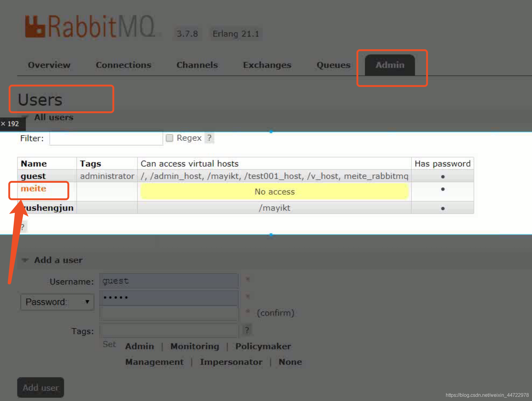Click the No access highlighted cell
The width and height of the screenshot is (532, 401).
click(x=275, y=192)
